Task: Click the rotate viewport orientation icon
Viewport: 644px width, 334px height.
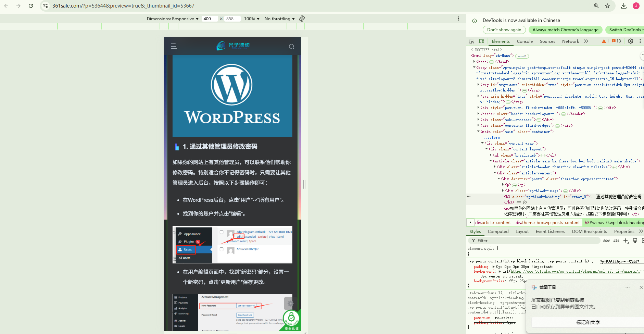Action: [x=302, y=18]
